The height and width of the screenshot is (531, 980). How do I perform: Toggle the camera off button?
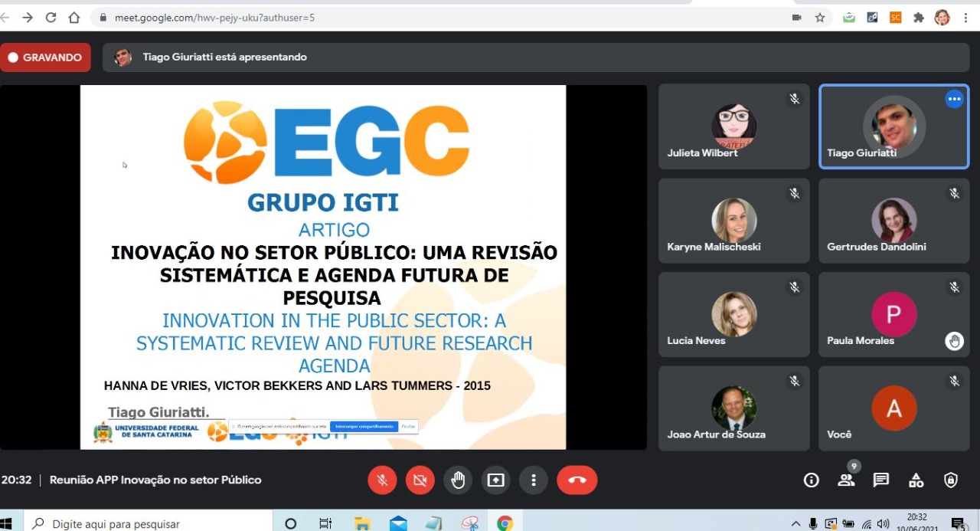coord(420,480)
